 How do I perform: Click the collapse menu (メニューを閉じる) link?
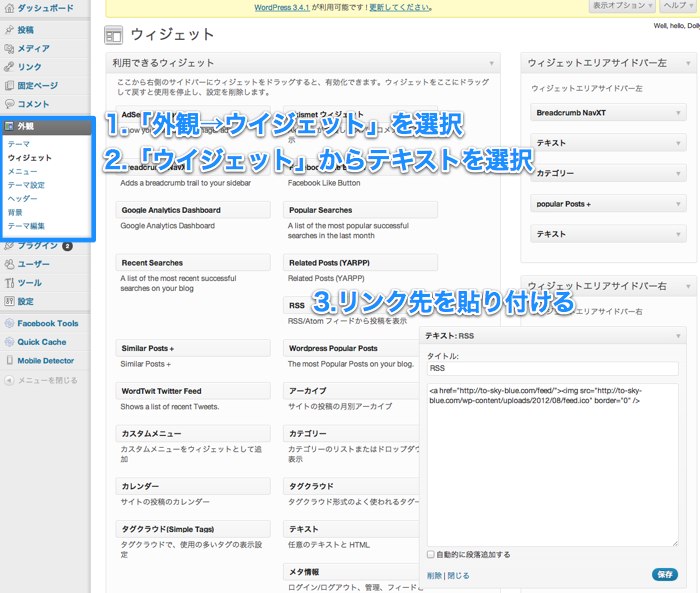(47, 380)
